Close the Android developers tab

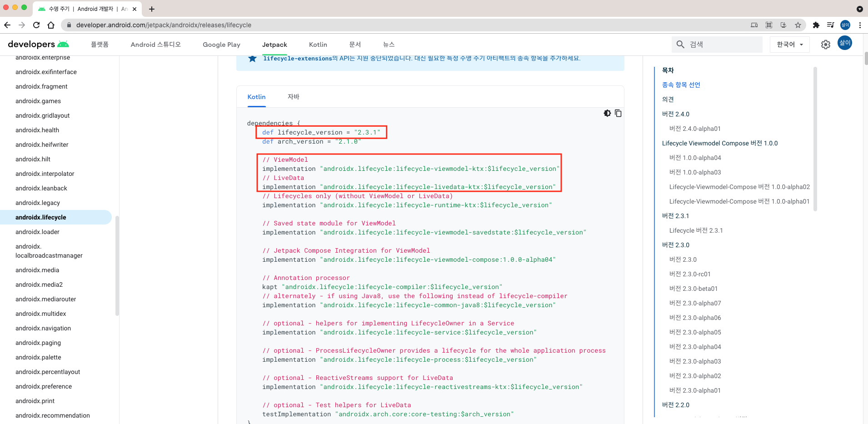(135, 9)
